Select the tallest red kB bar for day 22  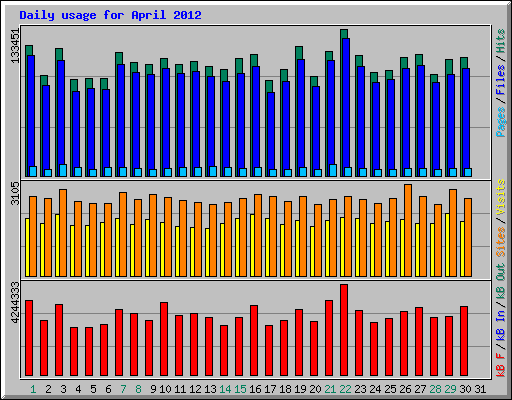(344, 330)
